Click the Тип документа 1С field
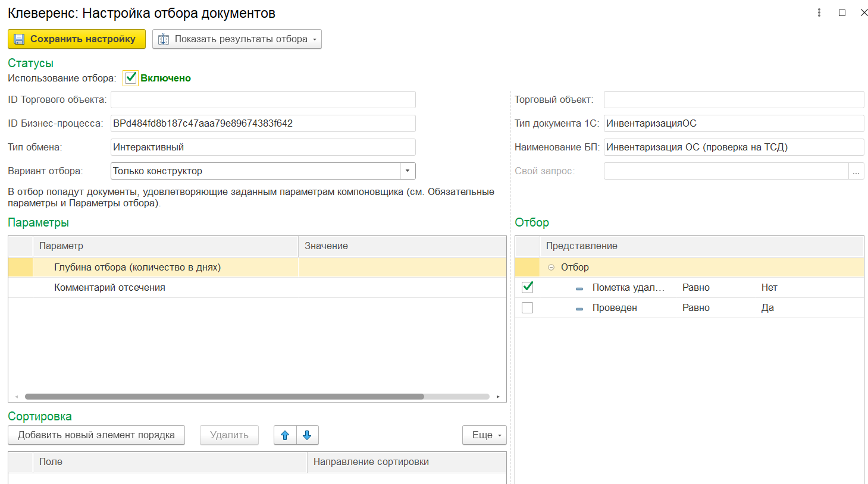Screen dimensions: 868x484 (x=734, y=124)
